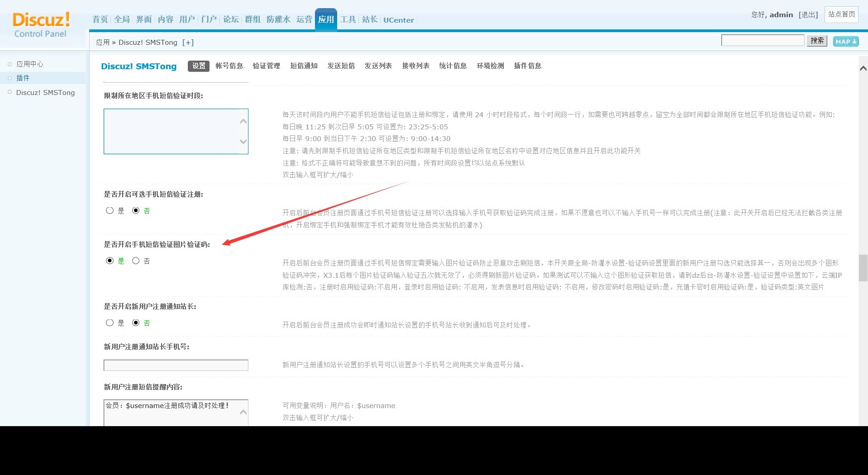868x475 pixels.
Task: Switch to the 接收列表 tab
Action: click(x=415, y=66)
